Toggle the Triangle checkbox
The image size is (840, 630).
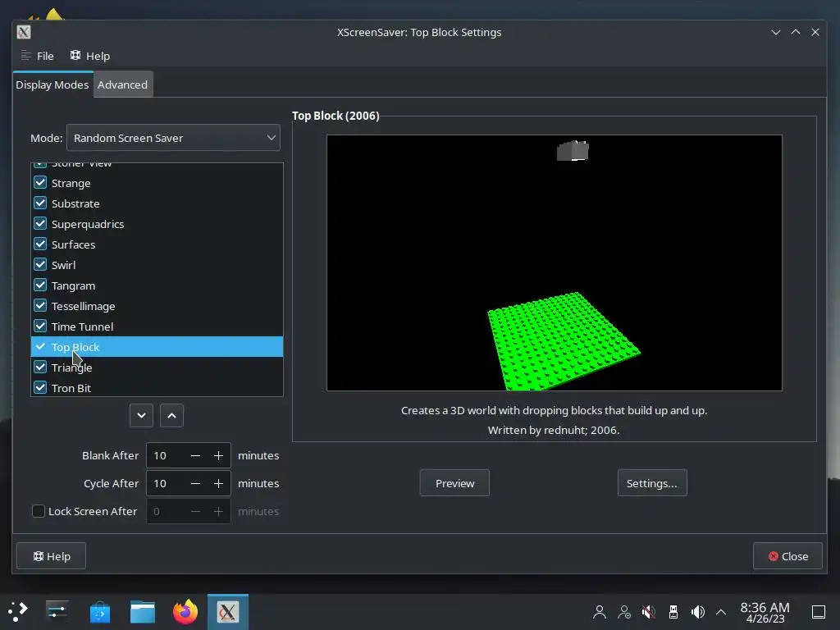(x=40, y=367)
